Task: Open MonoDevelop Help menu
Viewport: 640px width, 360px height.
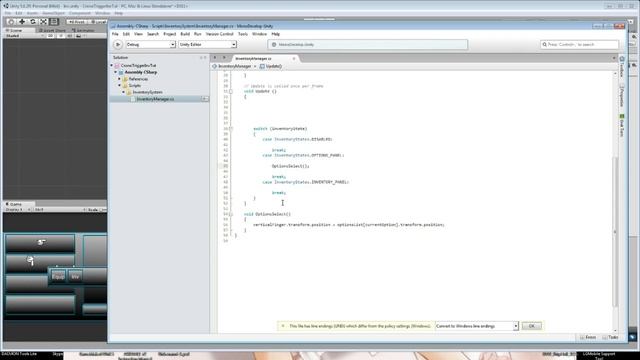Action: pyautogui.click(x=276, y=34)
